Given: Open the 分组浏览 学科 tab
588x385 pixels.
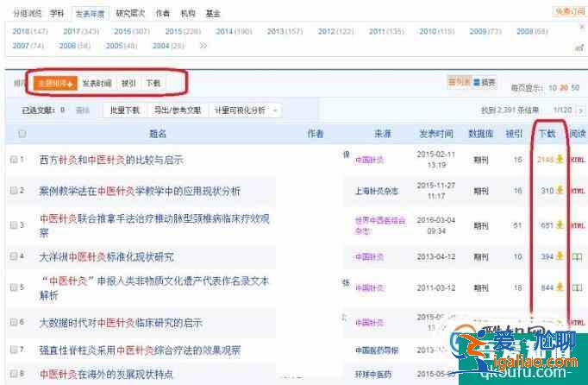Looking at the screenshot, I should pyautogui.click(x=57, y=14).
